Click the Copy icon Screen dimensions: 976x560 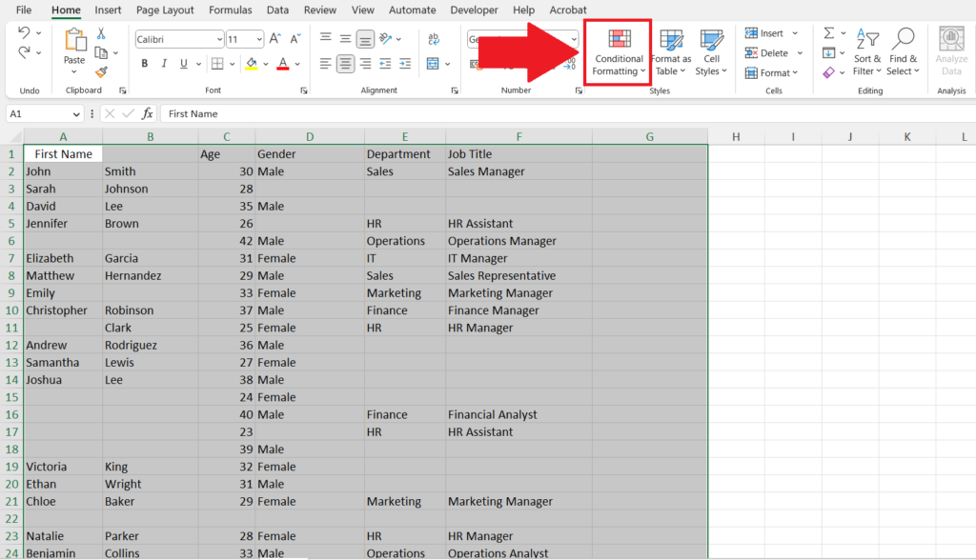101,53
